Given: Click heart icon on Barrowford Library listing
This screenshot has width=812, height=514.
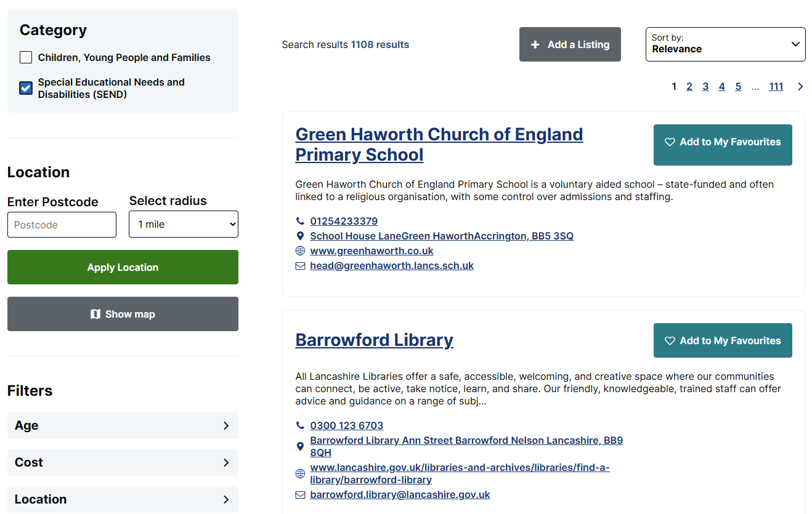Looking at the screenshot, I should pyautogui.click(x=670, y=341).
